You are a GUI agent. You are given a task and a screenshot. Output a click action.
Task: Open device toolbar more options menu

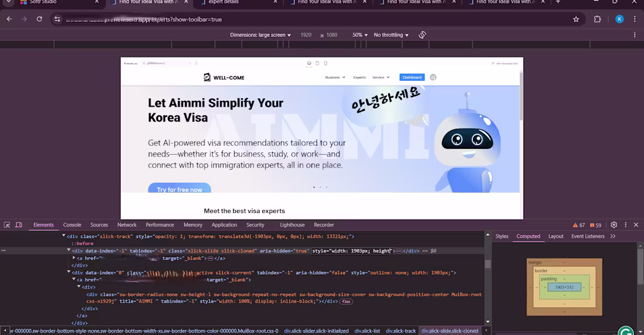point(635,35)
